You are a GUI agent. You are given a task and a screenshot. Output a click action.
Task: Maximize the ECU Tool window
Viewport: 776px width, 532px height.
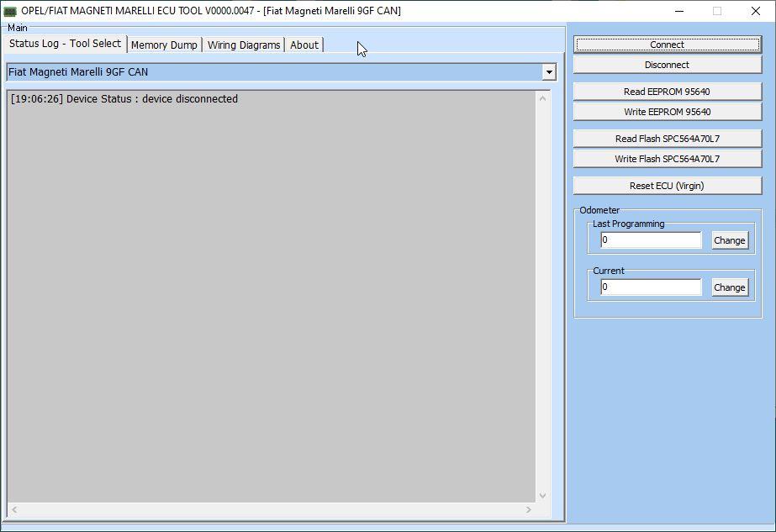tap(717, 11)
